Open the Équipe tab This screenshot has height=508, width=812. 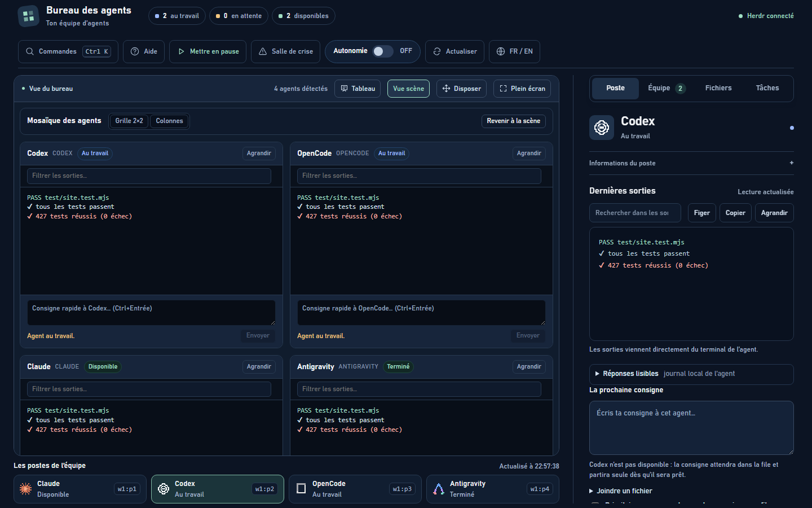666,88
